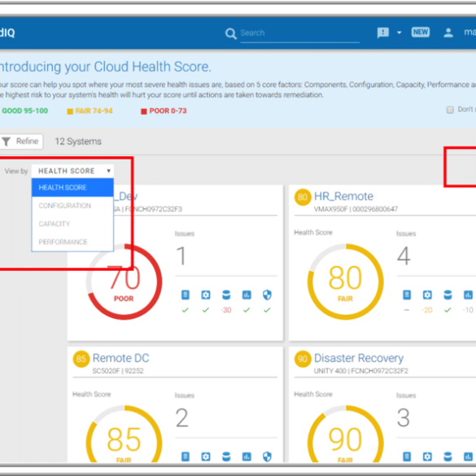Pick PERFORMANCE in View by list
476x476 pixels.
tap(72, 242)
